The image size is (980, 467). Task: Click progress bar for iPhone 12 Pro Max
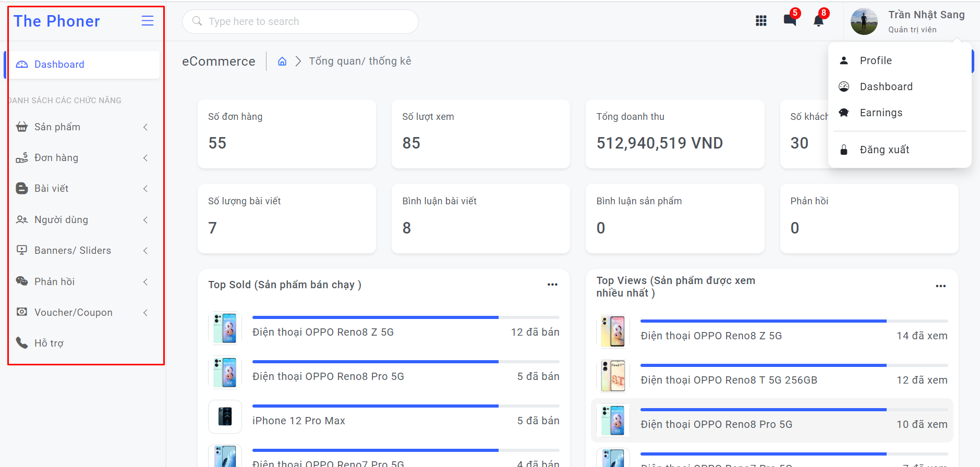tap(406, 406)
